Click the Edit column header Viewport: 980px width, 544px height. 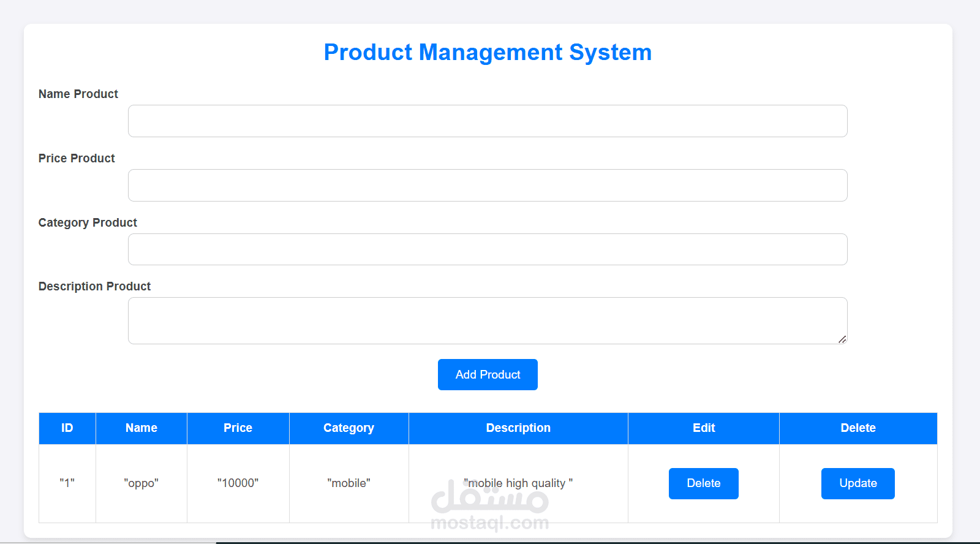pyautogui.click(x=704, y=428)
